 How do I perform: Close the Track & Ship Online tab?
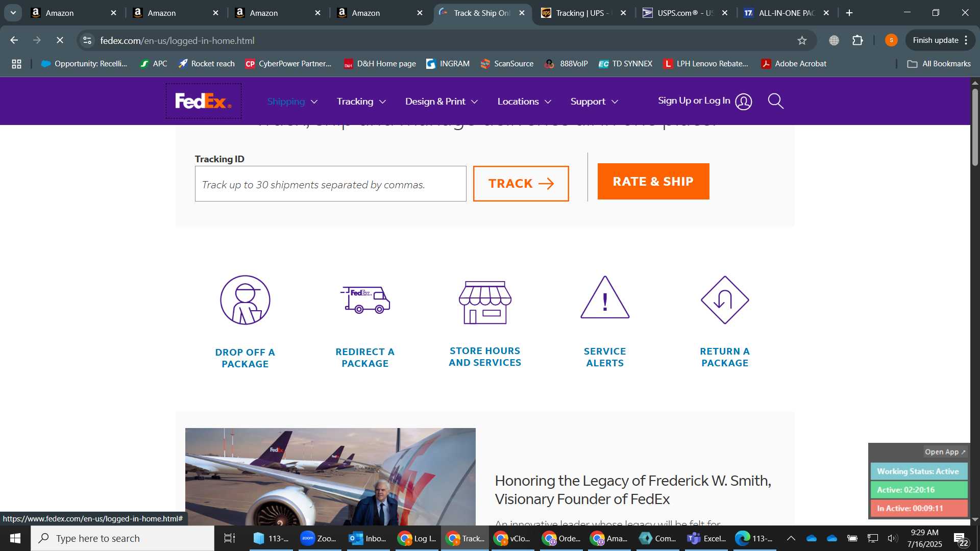click(522, 13)
